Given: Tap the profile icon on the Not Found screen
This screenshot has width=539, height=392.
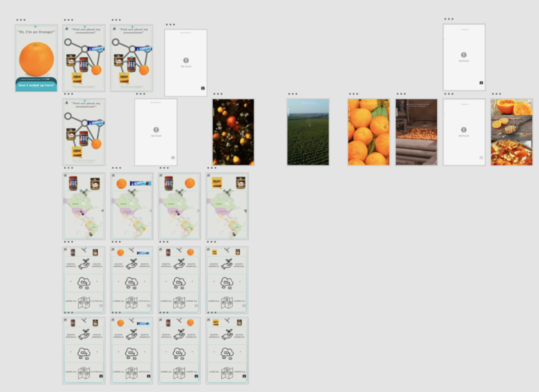Looking at the screenshot, I should [202, 88].
